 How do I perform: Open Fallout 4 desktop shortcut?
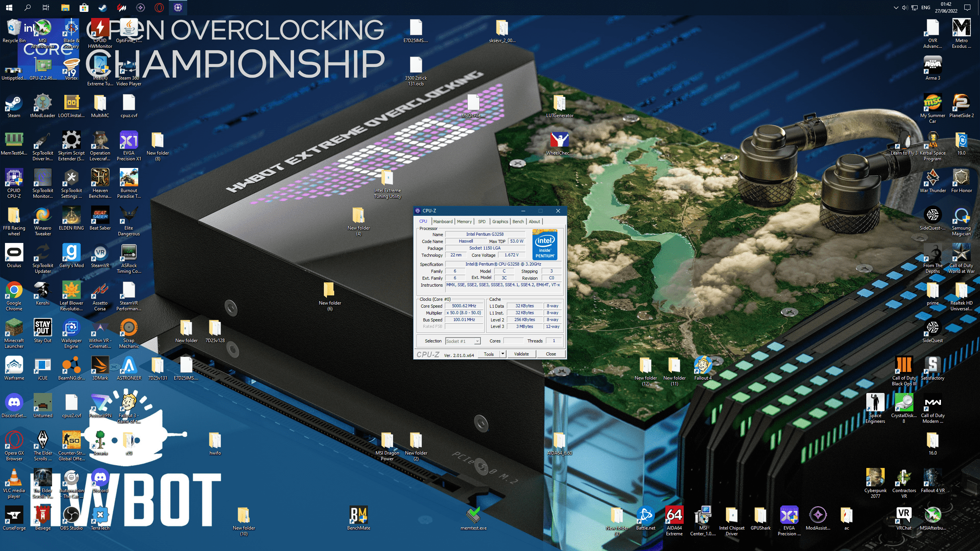click(x=703, y=368)
